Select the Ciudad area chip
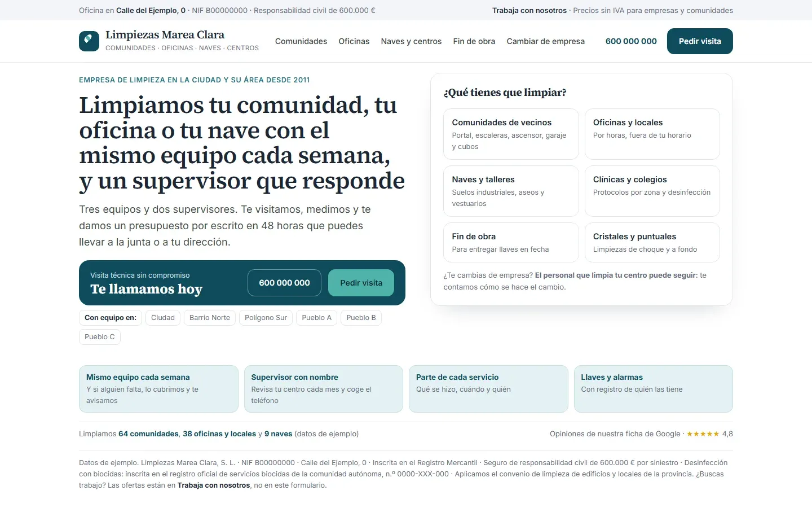Image resolution: width=812 pixels, height=508 pixels. click(163, 318)
